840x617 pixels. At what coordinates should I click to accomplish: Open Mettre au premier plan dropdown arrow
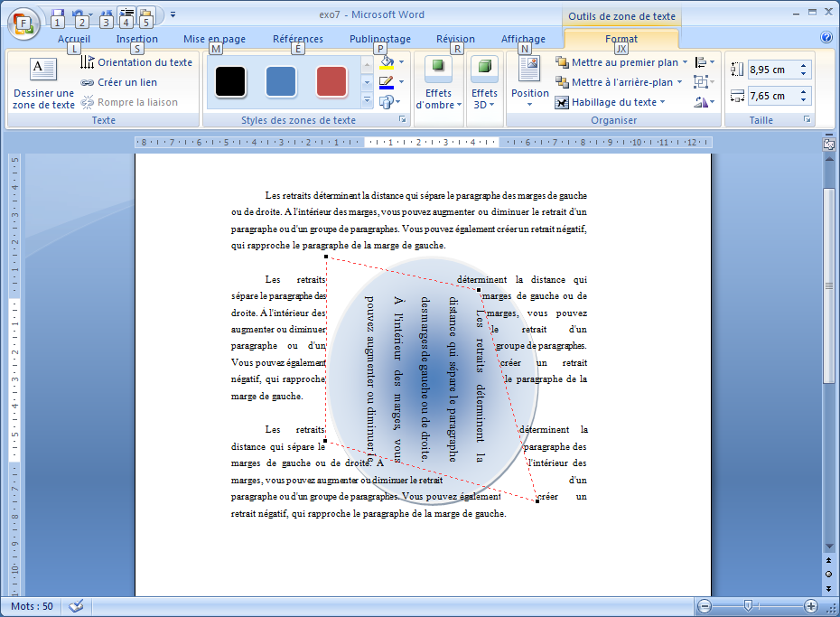[x=685, y=62]
